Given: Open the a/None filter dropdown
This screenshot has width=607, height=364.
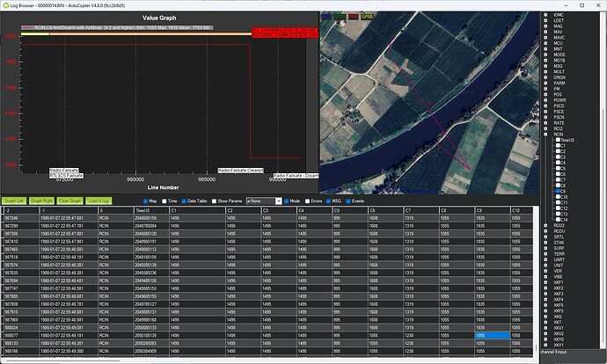Looking at the screenshot, I should [x=278, y=201].
